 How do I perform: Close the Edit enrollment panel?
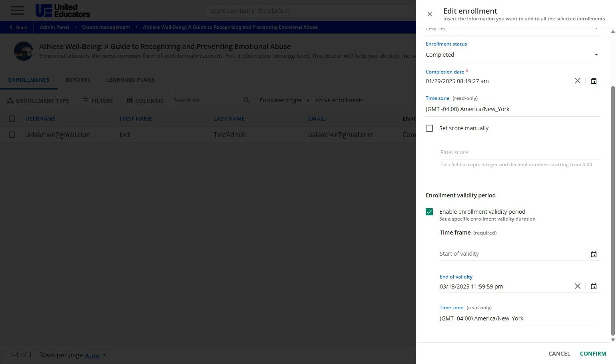pyautogui.click(x=430, y=14)
